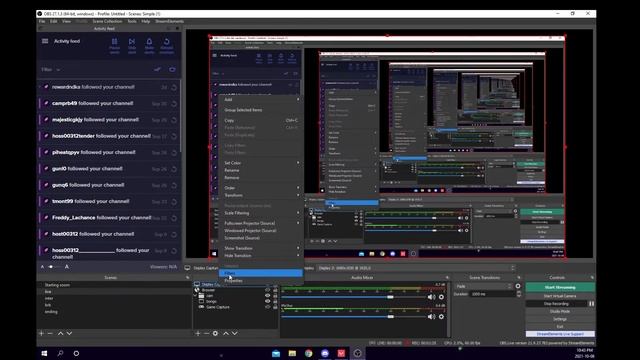Click the mark-all-read checkmark in Activity feed
The height and width of the screenshot is (360, 640).
158,69
